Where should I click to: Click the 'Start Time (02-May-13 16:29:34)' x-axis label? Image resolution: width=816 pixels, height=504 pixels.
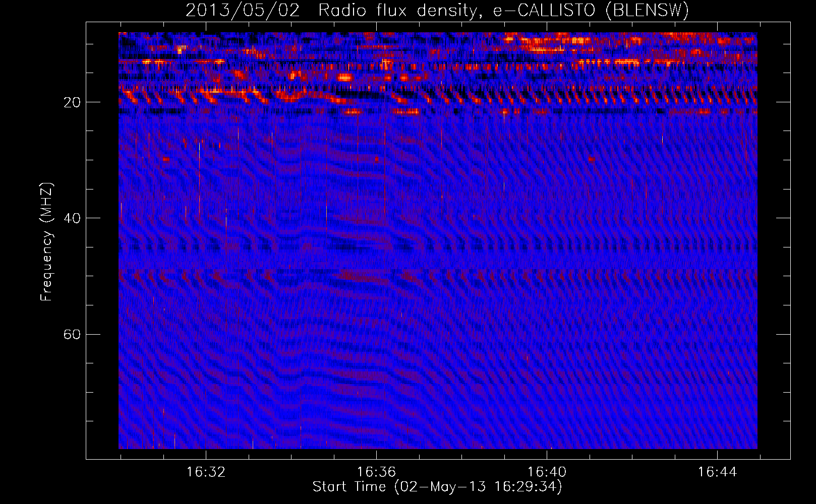[437, 487]
